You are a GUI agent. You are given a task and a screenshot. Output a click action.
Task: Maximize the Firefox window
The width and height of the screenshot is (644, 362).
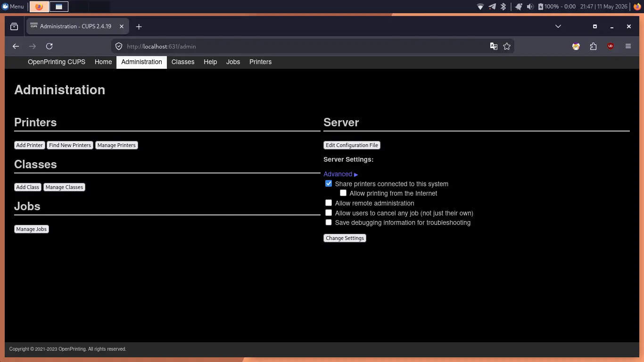pos(595,27)
